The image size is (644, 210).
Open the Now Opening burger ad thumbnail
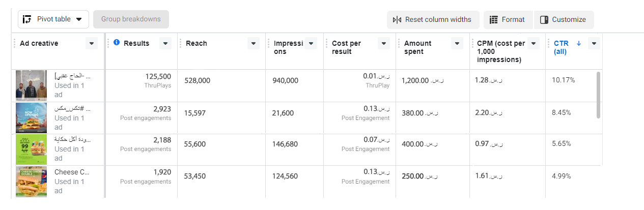point(31,117)
